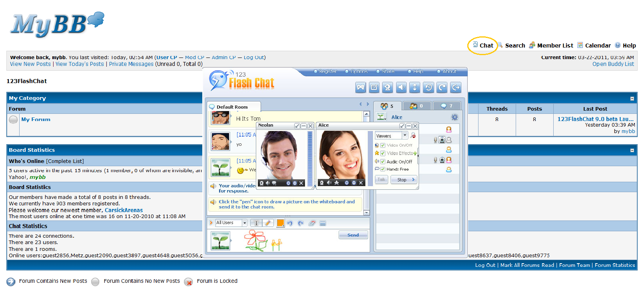This screenshot has width=644, height=292.
Task: Click the webcam icon in chat toolbar
Action: (x=388, y=87)
